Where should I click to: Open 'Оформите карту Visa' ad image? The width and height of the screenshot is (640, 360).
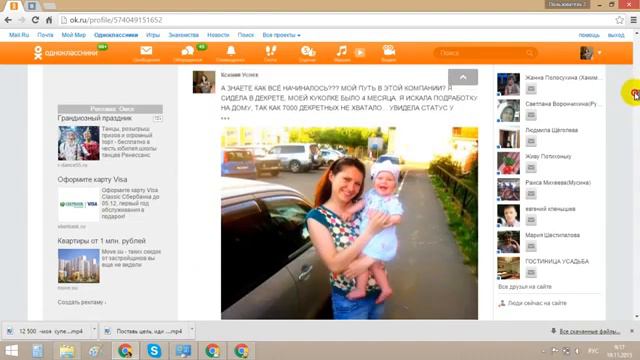pos(78,204)
